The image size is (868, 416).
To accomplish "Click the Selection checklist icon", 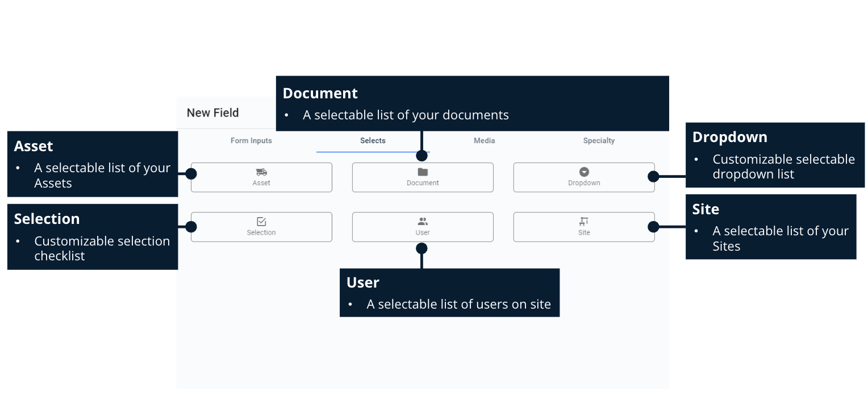I will [261, 221].
